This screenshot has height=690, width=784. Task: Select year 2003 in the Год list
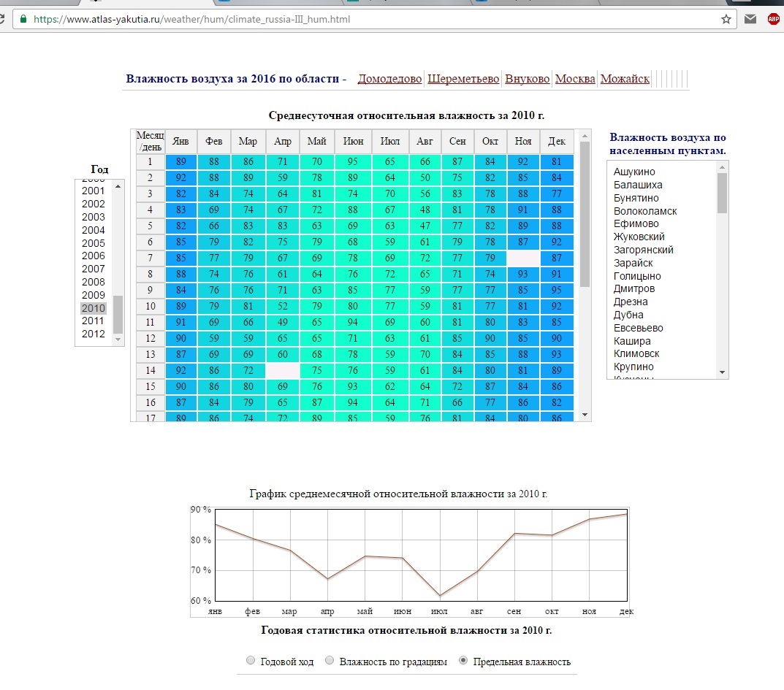(94, 217)
